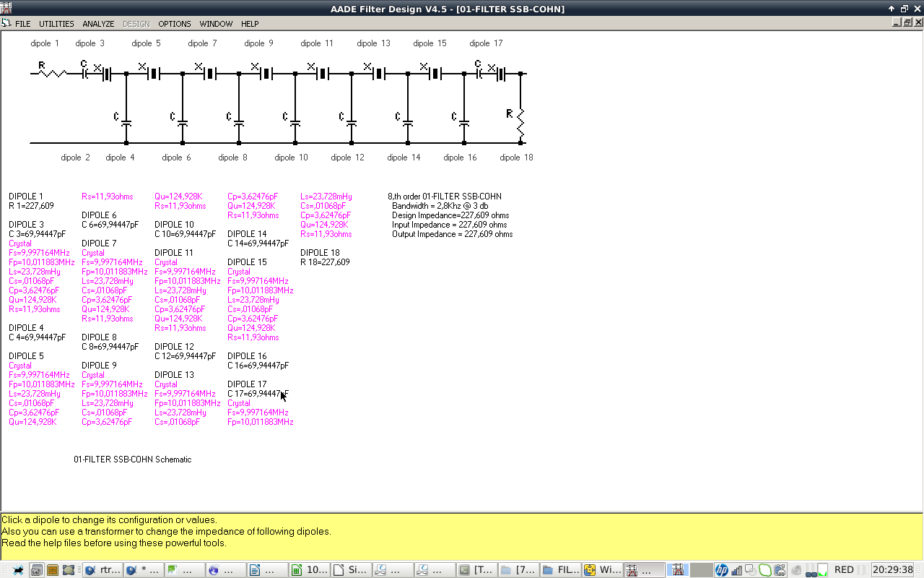
Task: Open the UTILITIES menu
Action: pos(56,24)
